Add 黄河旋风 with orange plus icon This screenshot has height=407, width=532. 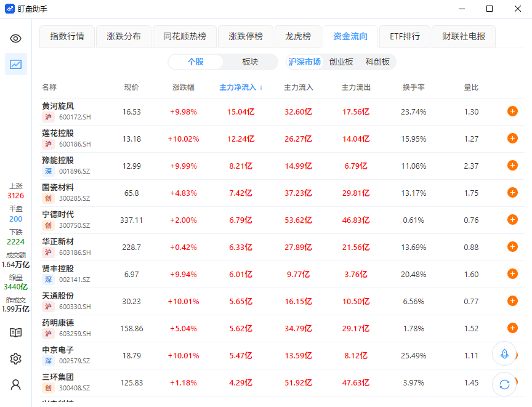pos(512,111)
